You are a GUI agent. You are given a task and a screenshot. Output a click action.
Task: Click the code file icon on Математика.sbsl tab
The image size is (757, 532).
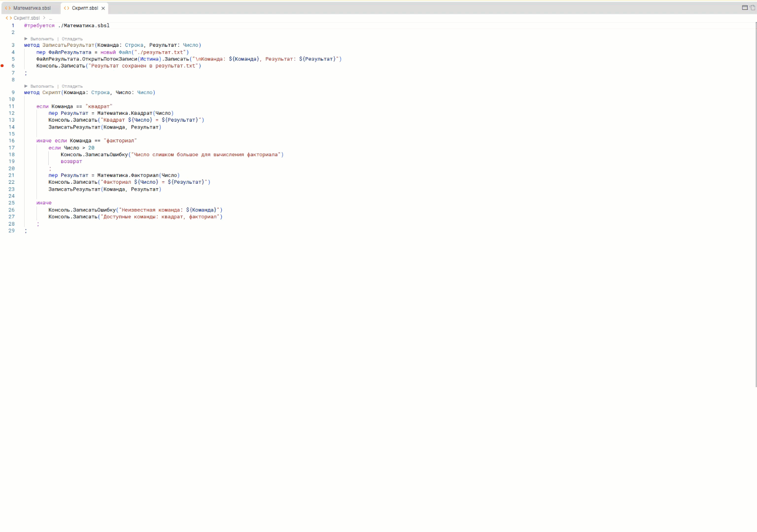8,8
